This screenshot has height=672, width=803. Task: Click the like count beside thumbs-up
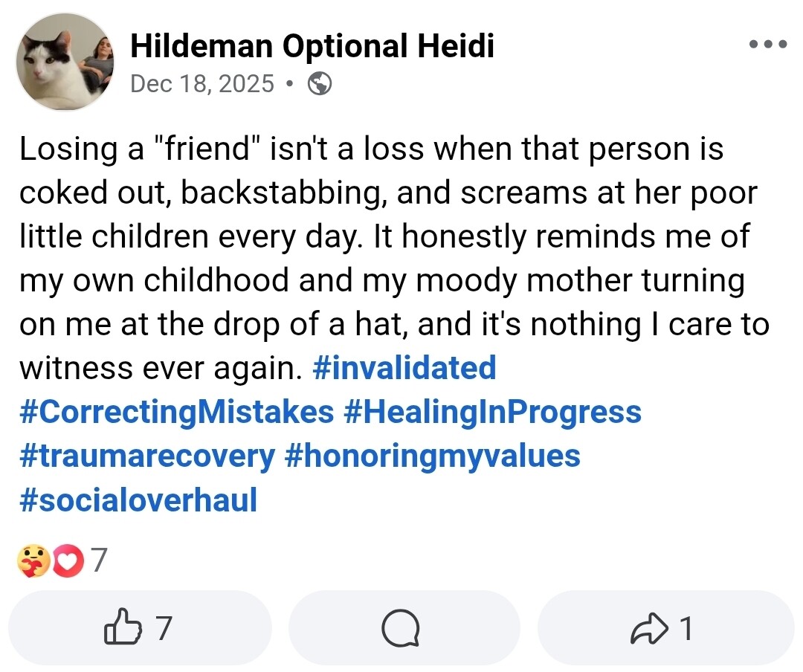pos(164,628)
